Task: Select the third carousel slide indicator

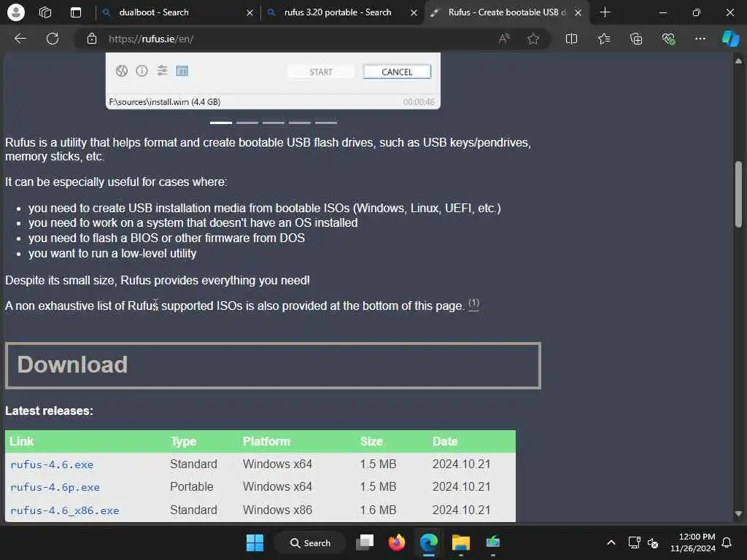Action: (x=274, y=122)
